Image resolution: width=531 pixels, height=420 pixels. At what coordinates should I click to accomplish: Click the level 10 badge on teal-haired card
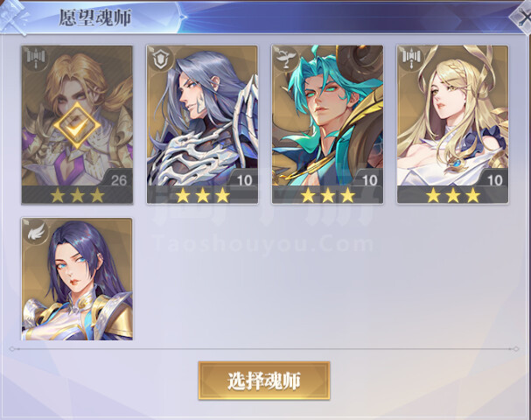coord(370,180)
